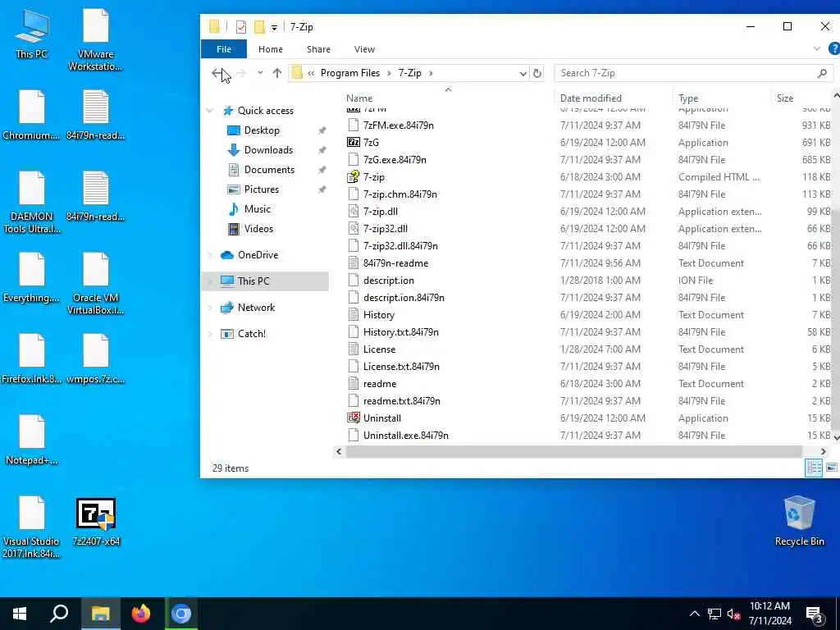Select the Oracle VM VirtualBox desktop file
This screenshot has height=630, width=840.
click(x=95, y=283)
